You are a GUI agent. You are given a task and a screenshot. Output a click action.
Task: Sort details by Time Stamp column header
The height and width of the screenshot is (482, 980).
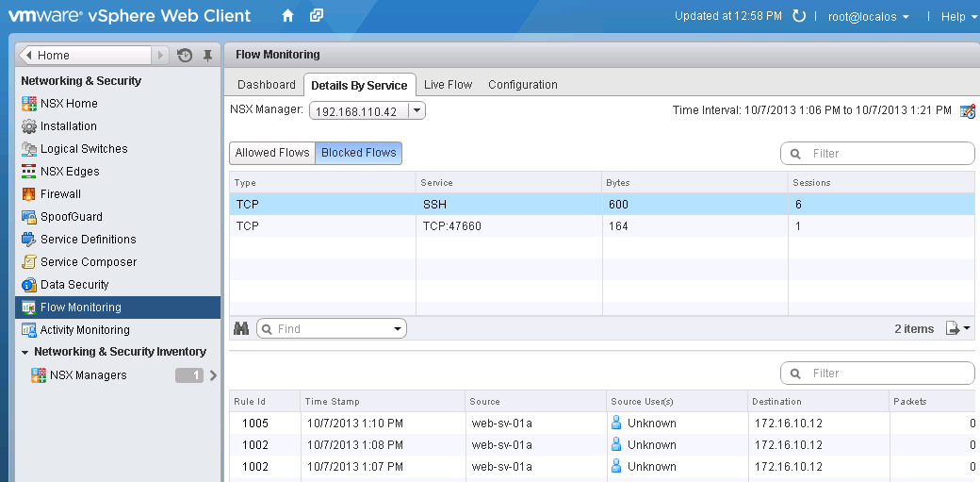tap(384, 401)
